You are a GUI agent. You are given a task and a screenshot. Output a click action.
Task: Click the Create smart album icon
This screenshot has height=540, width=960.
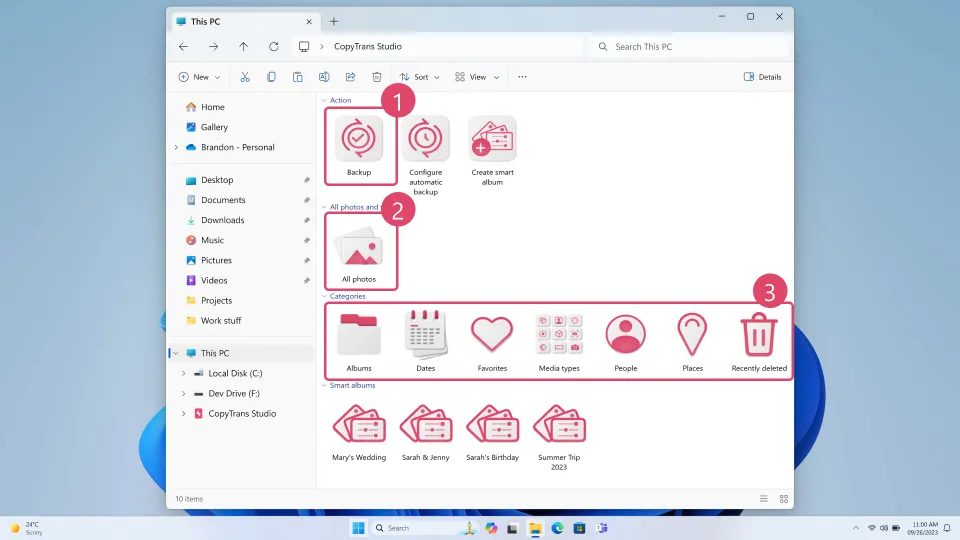(492, 140)
